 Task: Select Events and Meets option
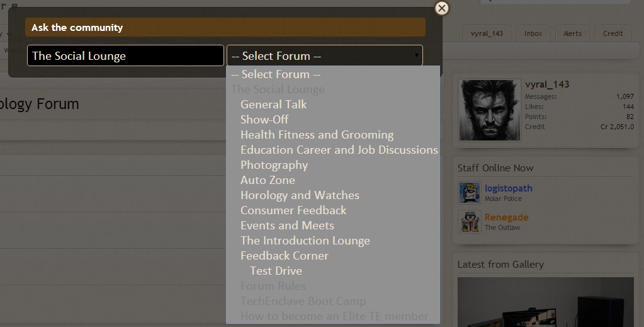(287, 226)
